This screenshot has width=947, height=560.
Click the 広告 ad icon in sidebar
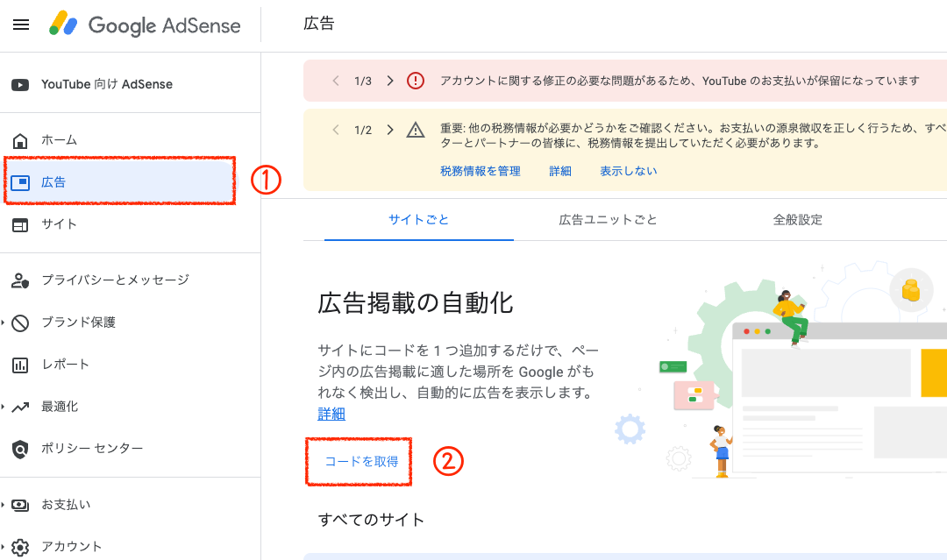20,182
